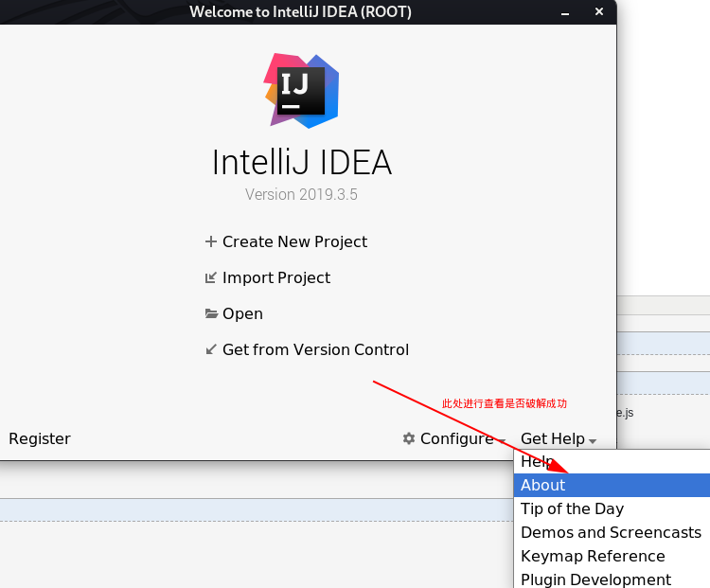The image size is (710, 588).
Task: Choose Tip of the Day
Action: click(612, 508)
